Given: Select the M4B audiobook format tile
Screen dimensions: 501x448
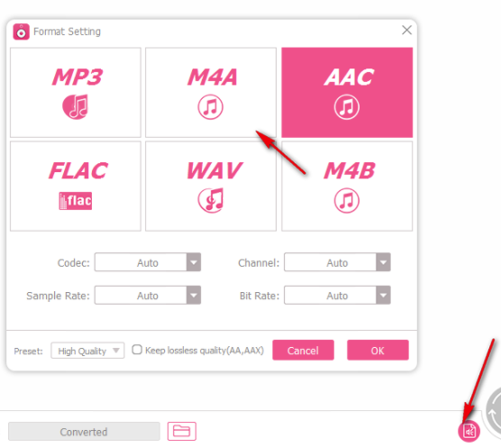Looking at the screenshot, I should point(347,186).
